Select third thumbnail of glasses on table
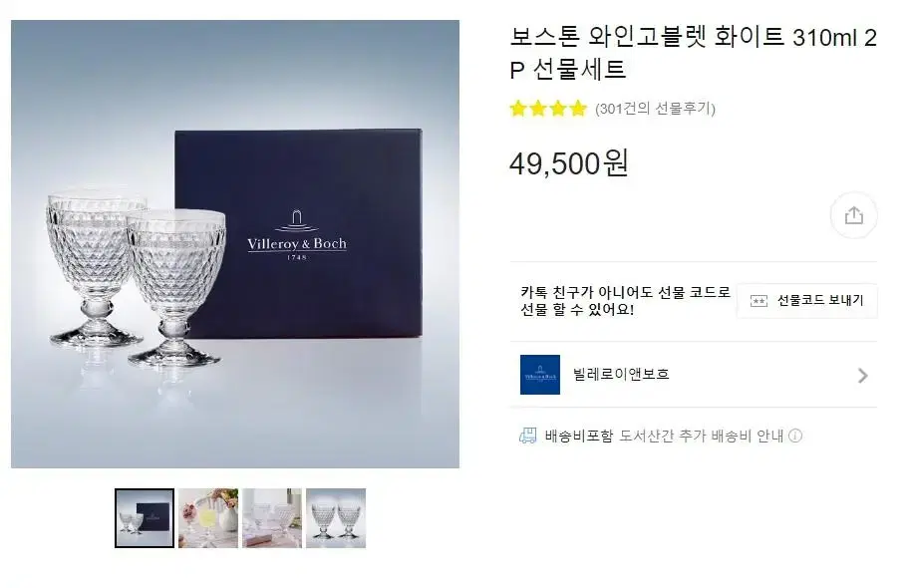 (x=272, y=518)
